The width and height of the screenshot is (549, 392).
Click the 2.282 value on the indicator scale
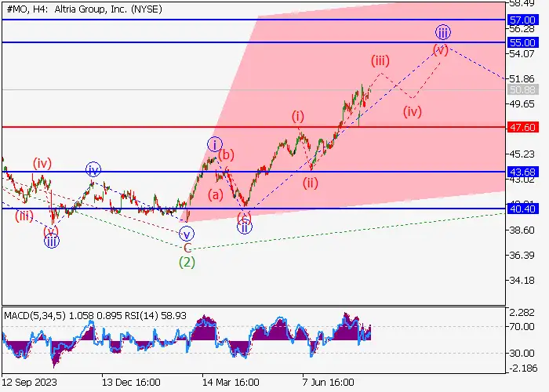pyautogui.click(x=522, y=313)
